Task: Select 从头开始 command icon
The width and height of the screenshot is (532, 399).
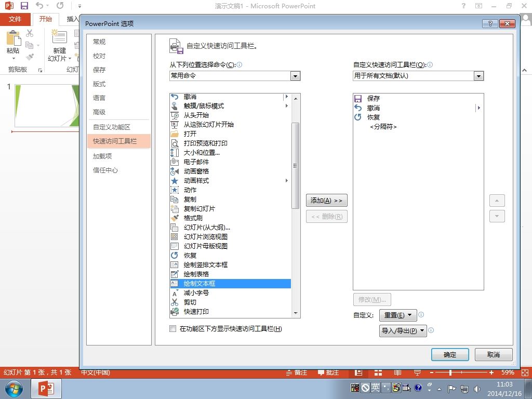Action: (x=175, y=115)
